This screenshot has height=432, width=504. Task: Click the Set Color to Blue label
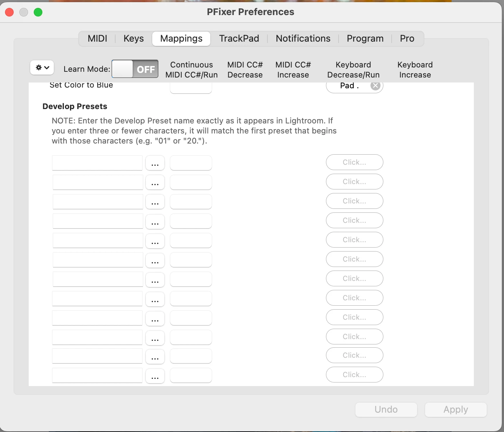click(x=81, y=85)
